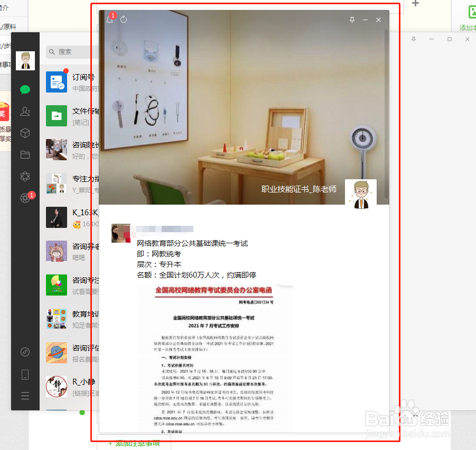The width and height of the screenshot is (476, 450).
Task: Click the refresh icon beside the bell
Action: click(123, 20)
